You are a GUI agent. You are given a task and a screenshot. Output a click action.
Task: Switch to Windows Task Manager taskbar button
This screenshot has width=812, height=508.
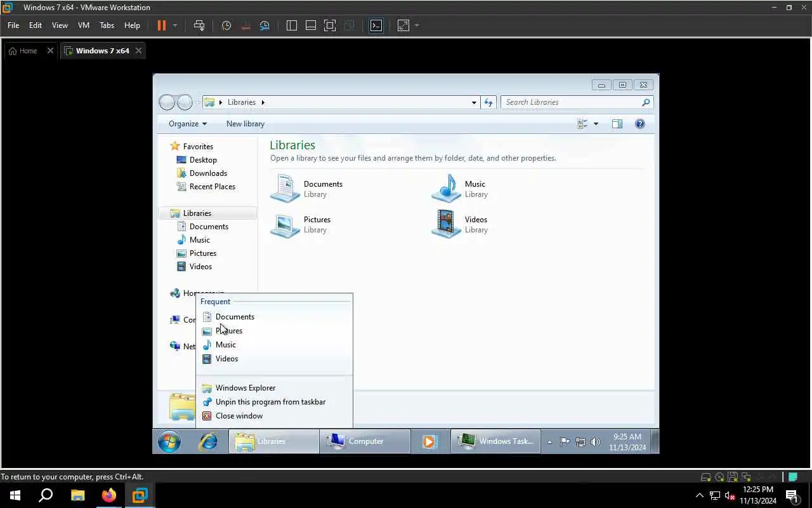click(495, 441)
